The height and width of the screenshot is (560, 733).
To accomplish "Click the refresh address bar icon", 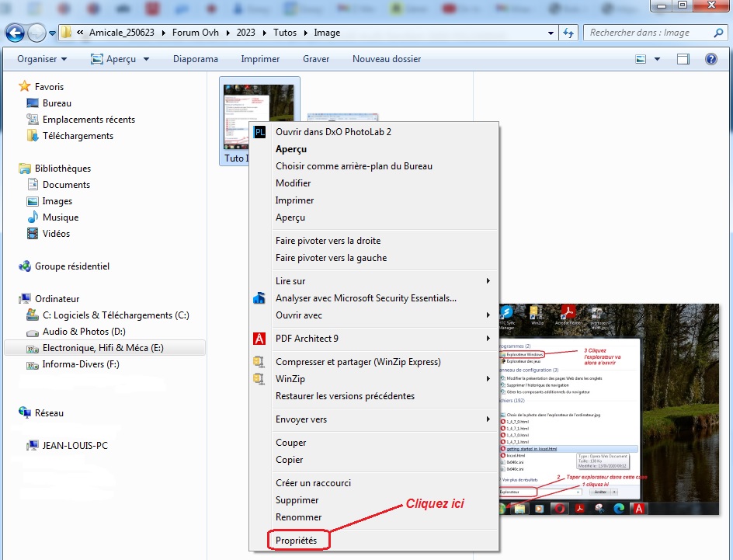I will pos(568,33).
